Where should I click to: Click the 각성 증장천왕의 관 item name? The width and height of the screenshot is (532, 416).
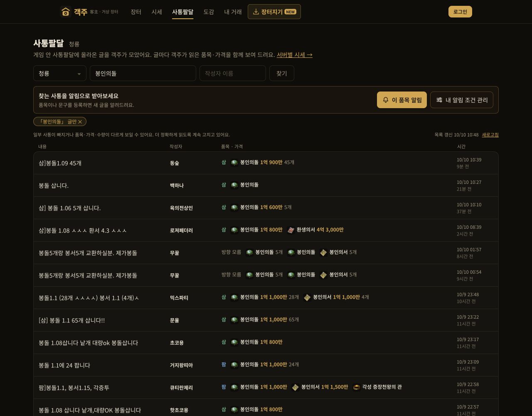pyautogui.click(x=382, y=387)
